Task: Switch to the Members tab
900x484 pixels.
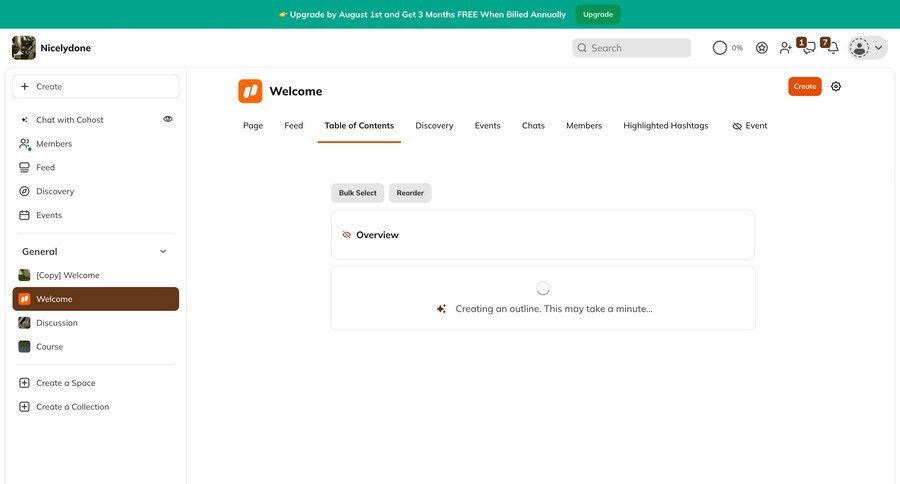Action: tap(584, 126)
